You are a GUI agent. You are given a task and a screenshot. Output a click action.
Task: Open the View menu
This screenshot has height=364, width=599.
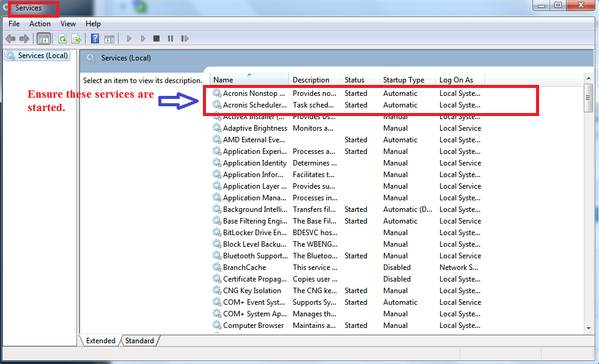click(x=68, y=24)
